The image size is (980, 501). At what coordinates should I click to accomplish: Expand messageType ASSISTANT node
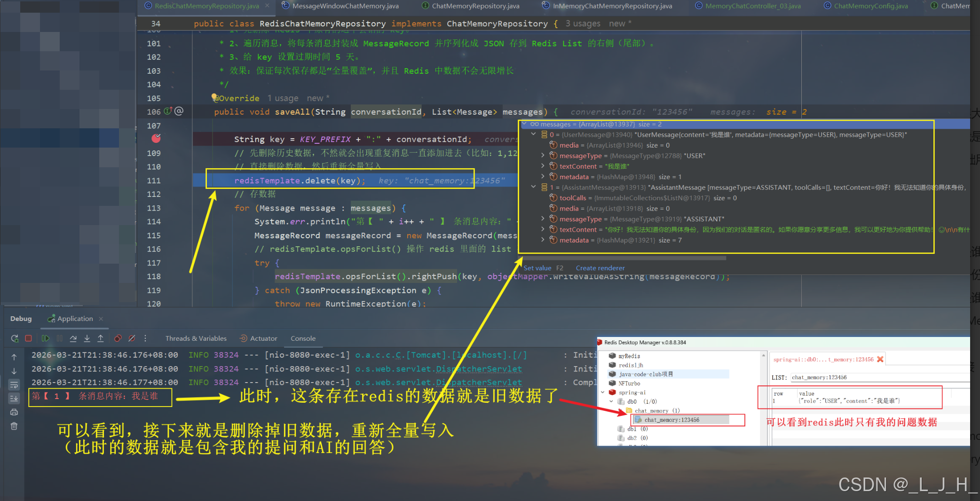pyautogui.click(x=543, y=219)
